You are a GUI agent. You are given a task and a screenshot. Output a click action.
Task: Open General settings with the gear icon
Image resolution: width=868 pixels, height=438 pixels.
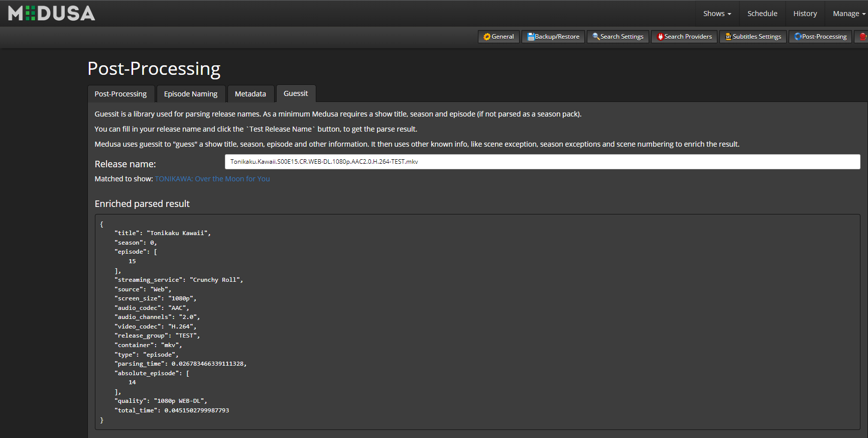499,37
